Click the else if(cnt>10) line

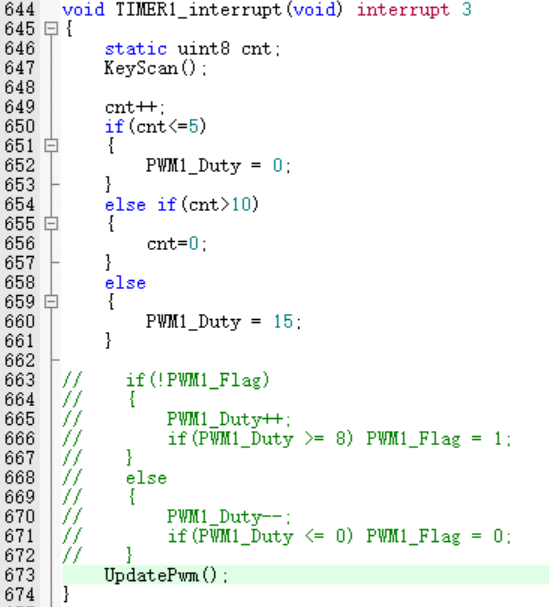182,204
